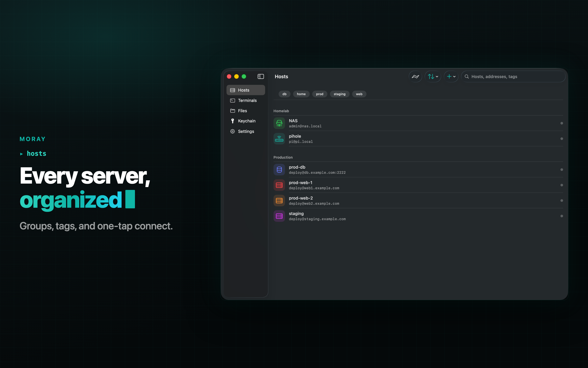Select the prod-web-2 host name
Viewport: 588px width, 368px height.
point(301,198)
